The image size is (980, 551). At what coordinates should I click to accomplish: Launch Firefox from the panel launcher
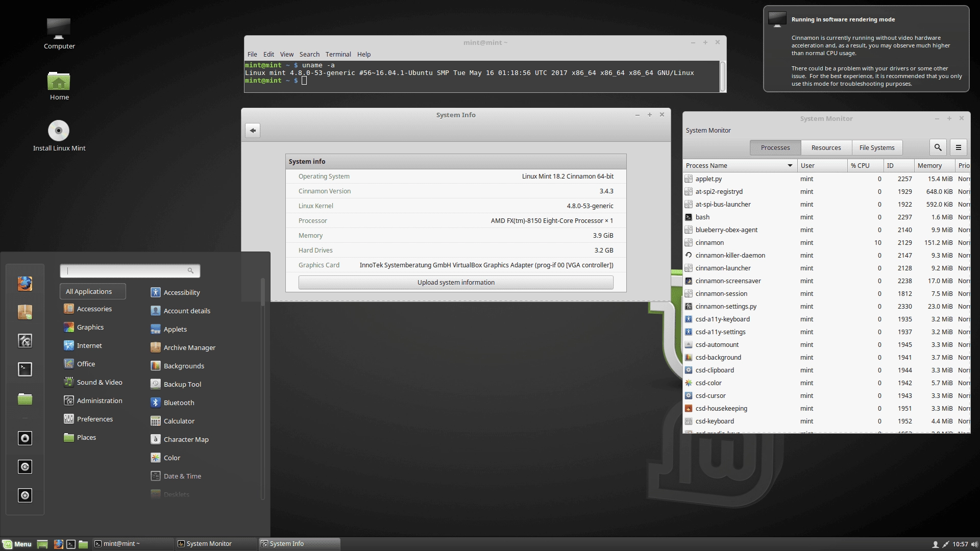pyautogui.click(x=59, y=544)
